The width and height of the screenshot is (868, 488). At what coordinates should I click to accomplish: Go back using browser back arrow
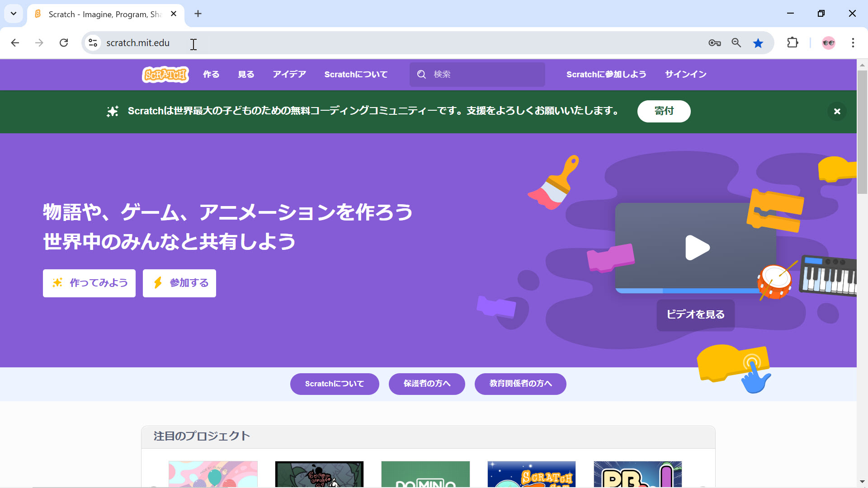point(15,43)
